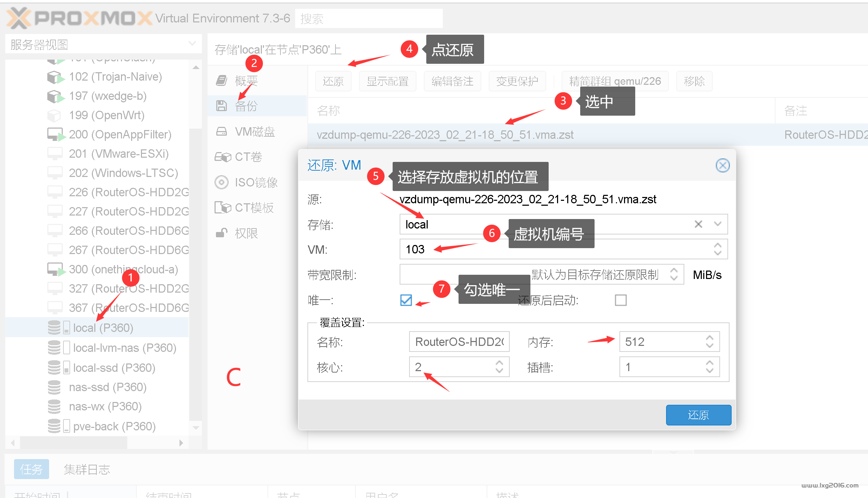Enable the 还原后启动 checkbox
This screenshot has width=868, height=498.
click(x=621, y=300)
